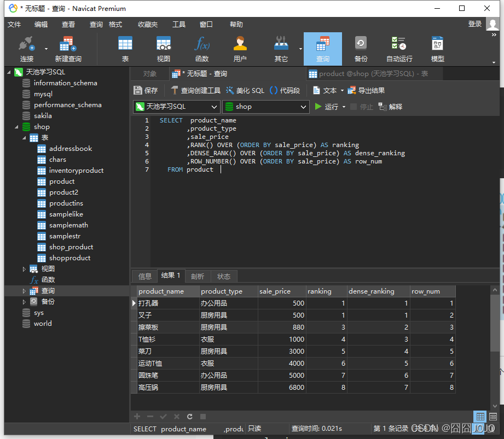
Task: Click the Explain (解释) button
Action: point(390,107)
